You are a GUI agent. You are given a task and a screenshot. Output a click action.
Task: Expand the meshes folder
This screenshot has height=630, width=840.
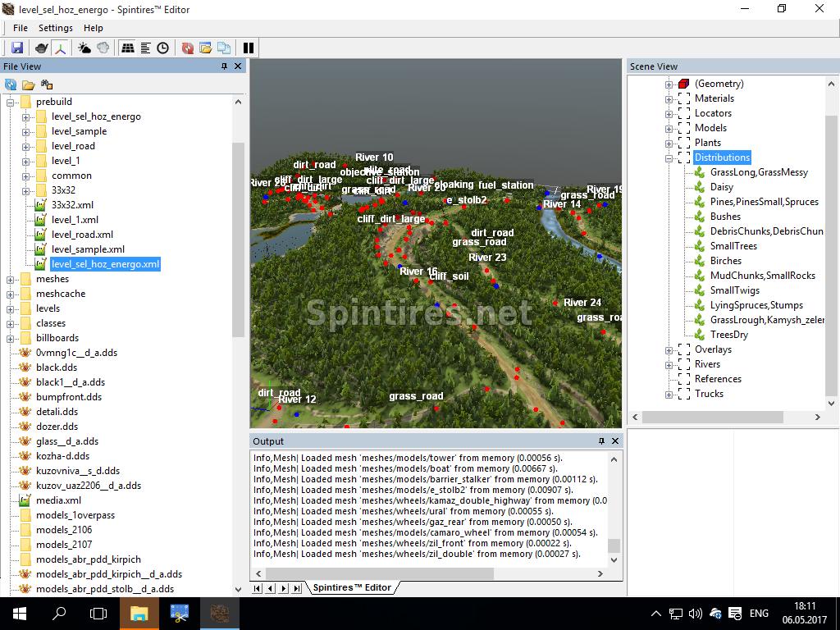(x=10, y=279)
